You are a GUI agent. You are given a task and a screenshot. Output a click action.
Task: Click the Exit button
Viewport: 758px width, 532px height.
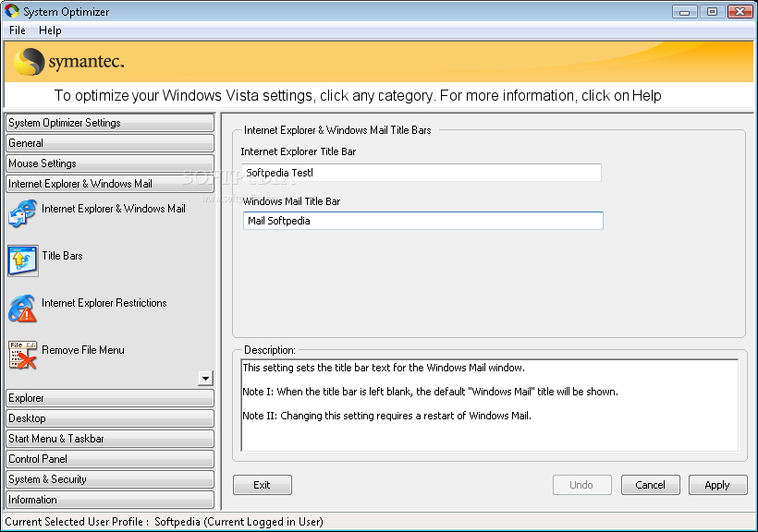262,485
